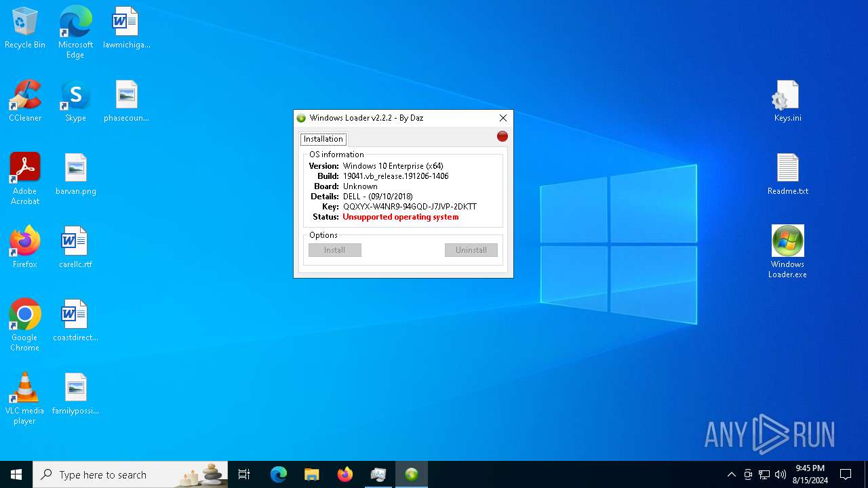Screen dimensions: 868x488
Task: Click the DELL - (09/10/2018) details text
Action: [x=378, y=197]
